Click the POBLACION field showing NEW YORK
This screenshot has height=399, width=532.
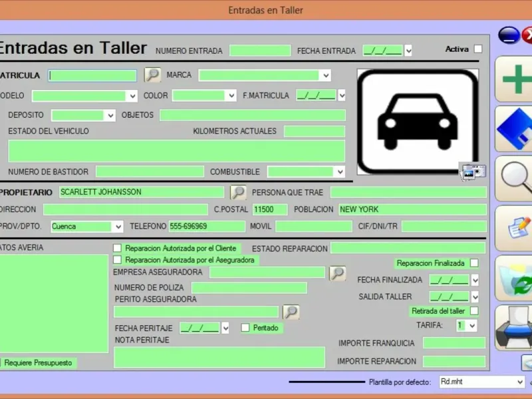pos(412,209)
